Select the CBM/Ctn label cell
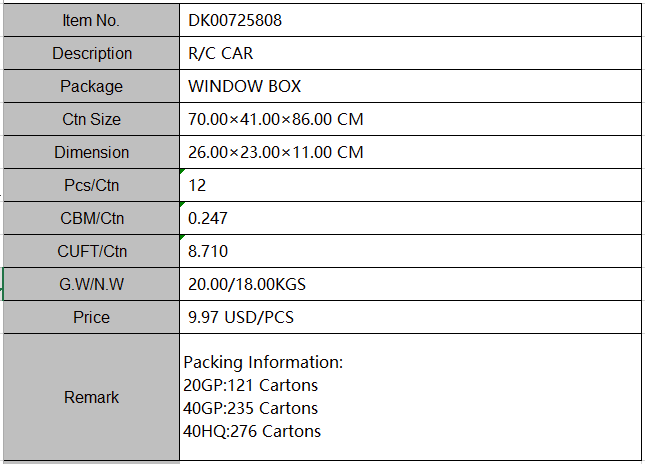 coord(91,218)
